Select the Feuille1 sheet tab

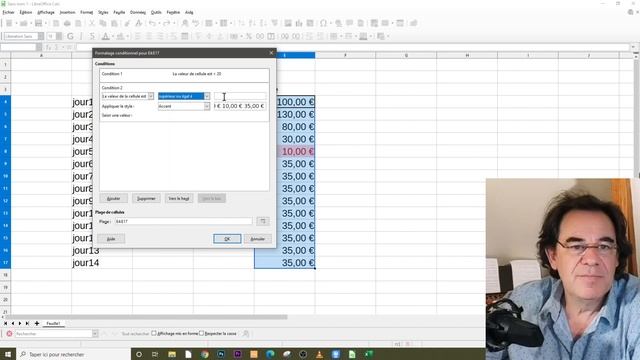pyautogui.click(x=53, y=323)
